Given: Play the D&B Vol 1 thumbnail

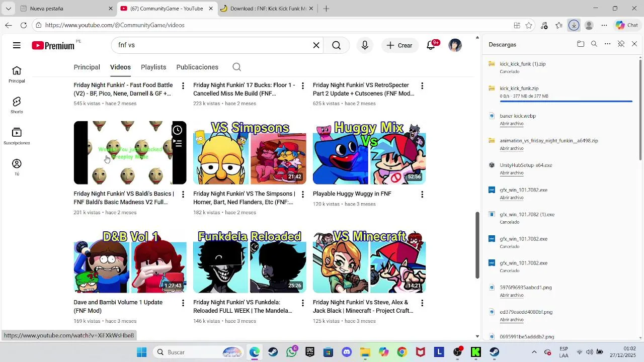Looking at the screenshot, I should pyautogui.click(x=130, y=261).
